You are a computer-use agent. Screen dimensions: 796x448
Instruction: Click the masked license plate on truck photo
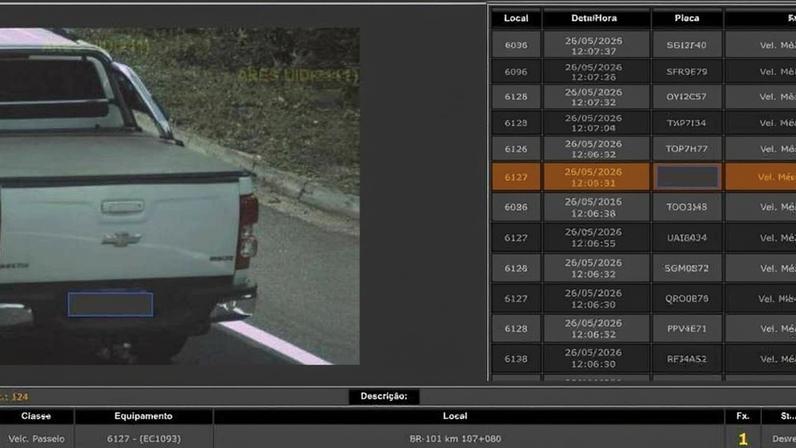pos(111,304)
